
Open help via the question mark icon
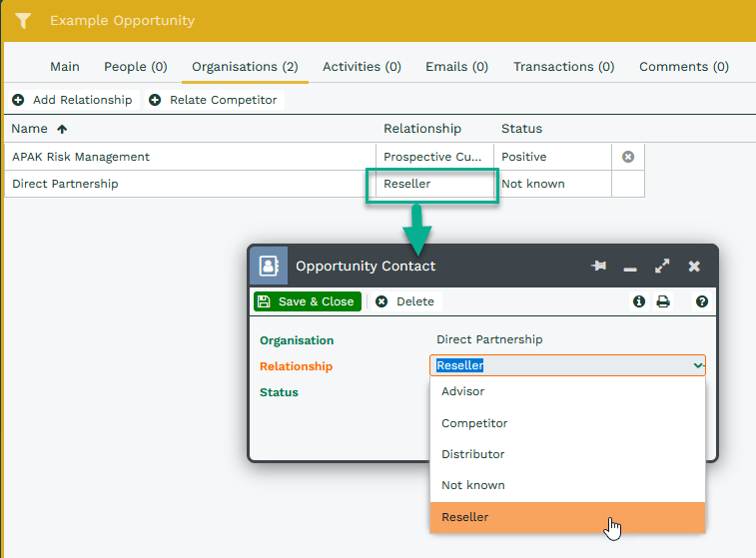(x=701, y=301)
